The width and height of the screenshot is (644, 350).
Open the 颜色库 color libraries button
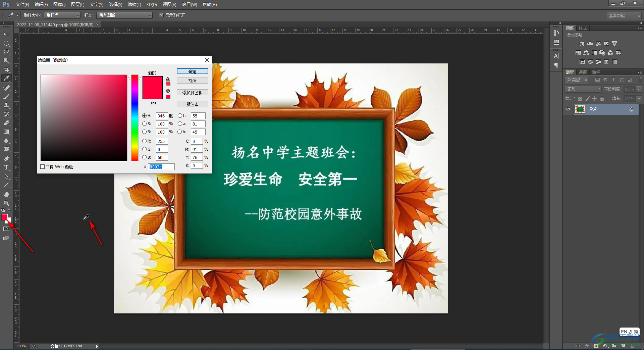(x=193, y=104)
